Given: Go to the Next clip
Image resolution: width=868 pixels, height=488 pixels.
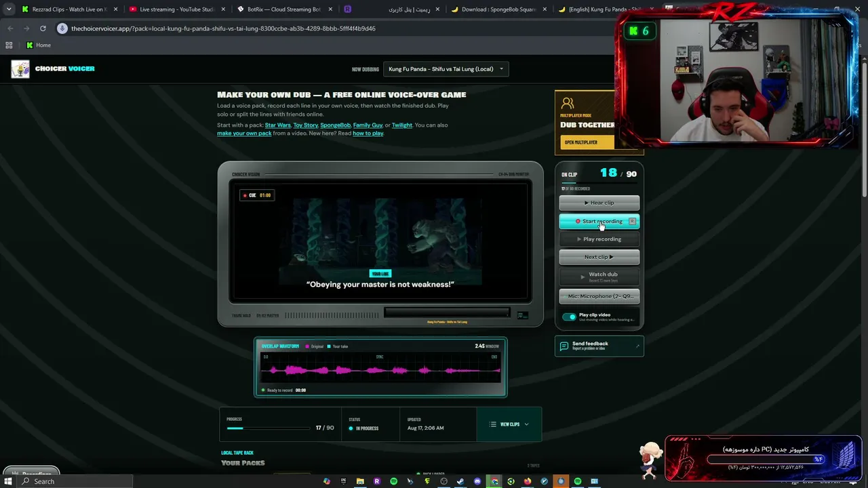Looking at the screenshot, I should coord(599,257).
